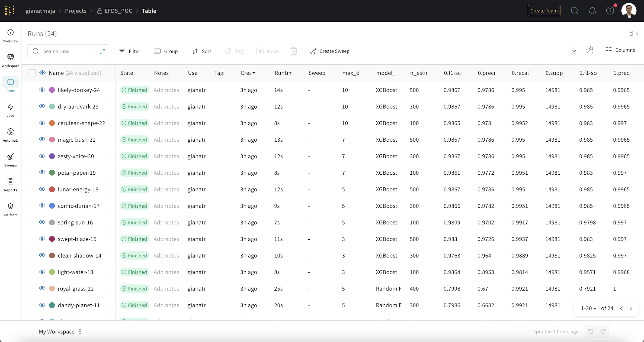Click the search runs input field
Viewport: 644px width, 342px height.
pyautogui.click(x=68, y=51)
